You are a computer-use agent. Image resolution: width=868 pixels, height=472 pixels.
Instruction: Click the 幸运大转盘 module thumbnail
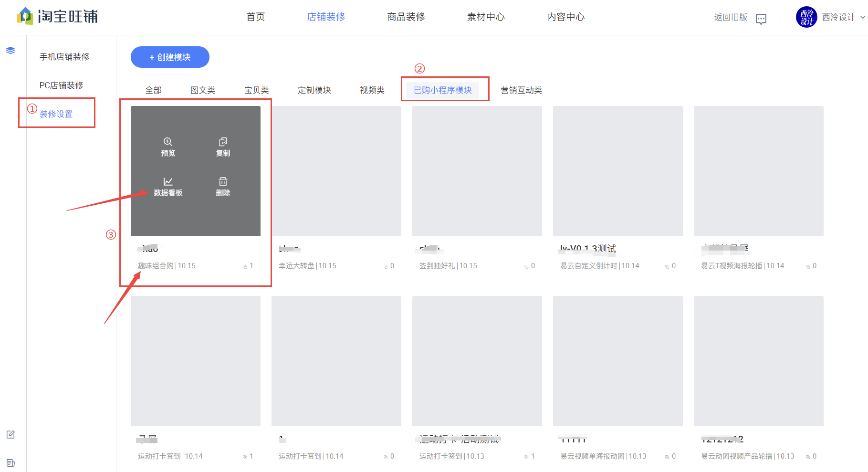pyautogui.click(x=336, y=171)
